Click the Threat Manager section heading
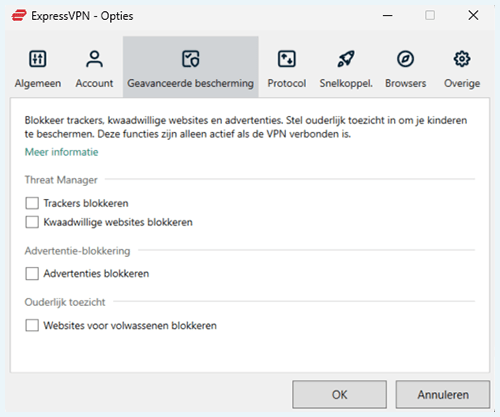This screenshot has height=417, width=500. pos(61,180)
